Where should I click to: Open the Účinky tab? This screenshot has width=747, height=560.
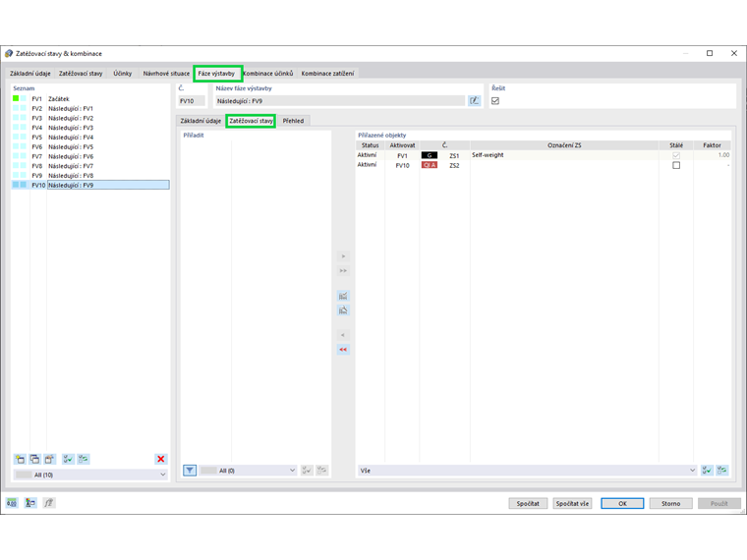click(x=123, y=74)
